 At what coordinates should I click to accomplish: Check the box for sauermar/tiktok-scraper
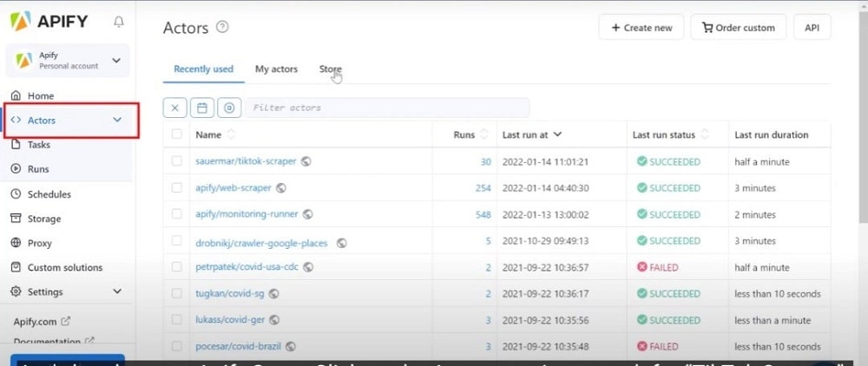pyautogui.click(x=176, y=161)
